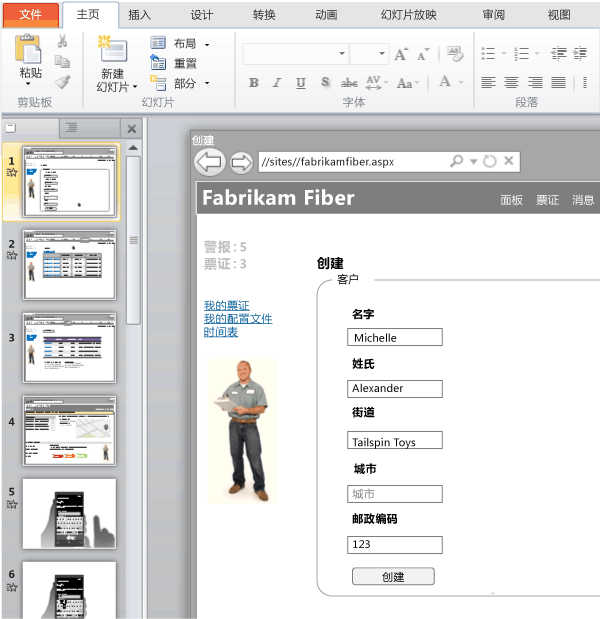Click the bullet list icon
600x619 pixels.
click(x=488, y=53)
